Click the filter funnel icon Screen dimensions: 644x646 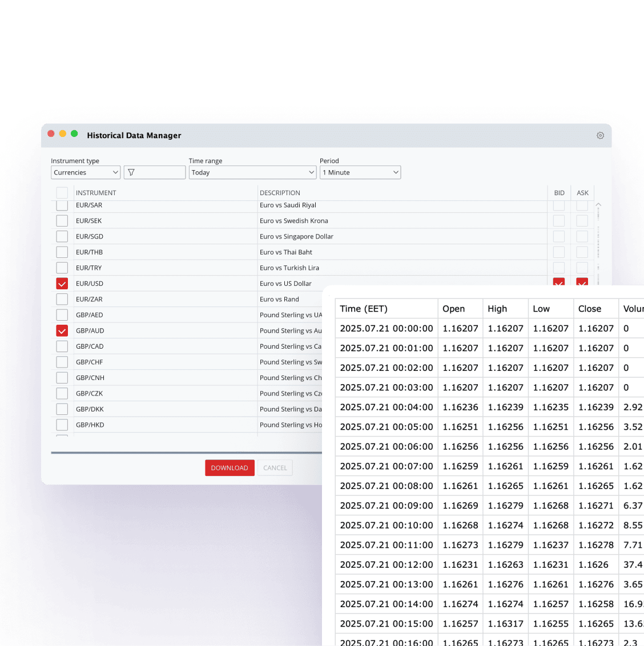(x=131, y=172)
